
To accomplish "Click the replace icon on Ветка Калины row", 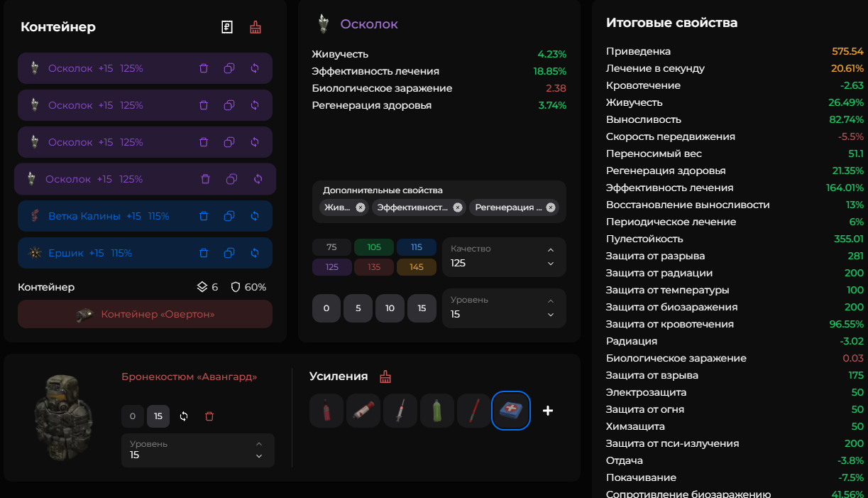I will tap(255, 216).
